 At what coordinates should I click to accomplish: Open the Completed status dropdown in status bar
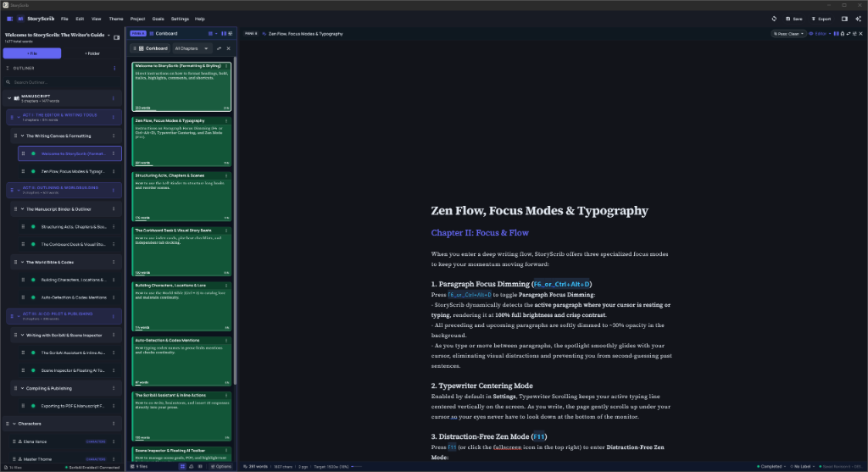coord(771,466)
